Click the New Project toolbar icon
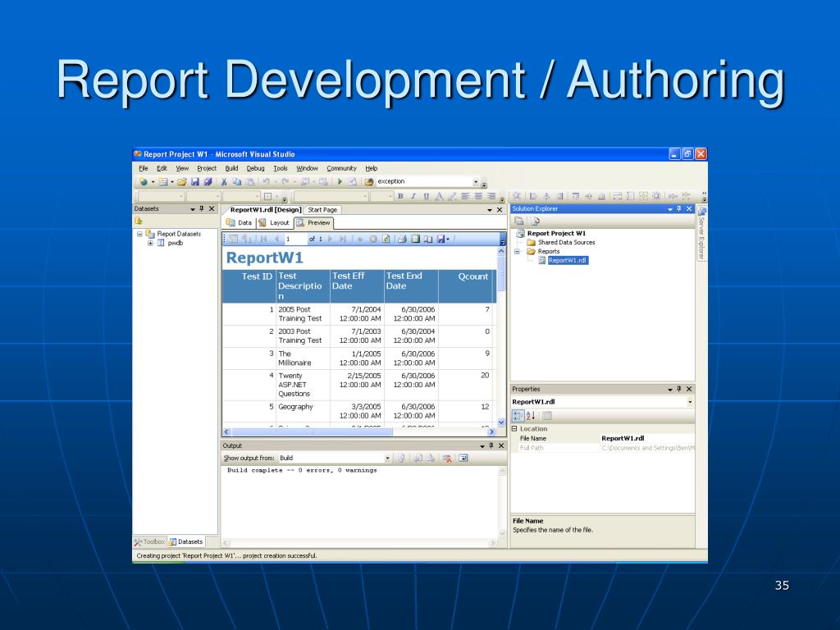Screen dimensions: 840x630 pos(143,182)
